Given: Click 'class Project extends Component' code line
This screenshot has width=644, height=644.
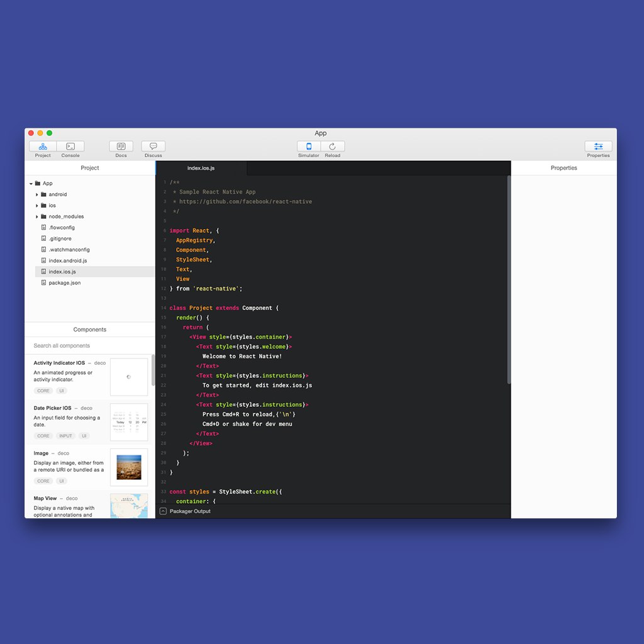Looking at the screenshot, I should [224, 308].
